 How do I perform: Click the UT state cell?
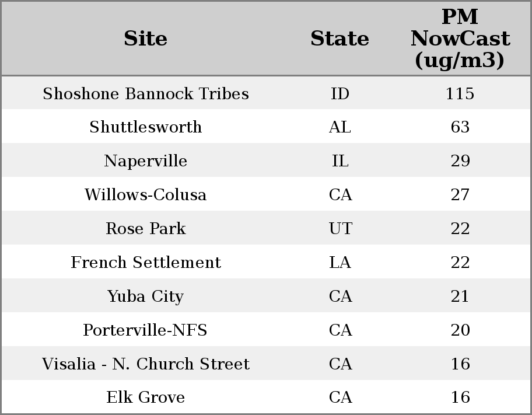pos(339,229)
